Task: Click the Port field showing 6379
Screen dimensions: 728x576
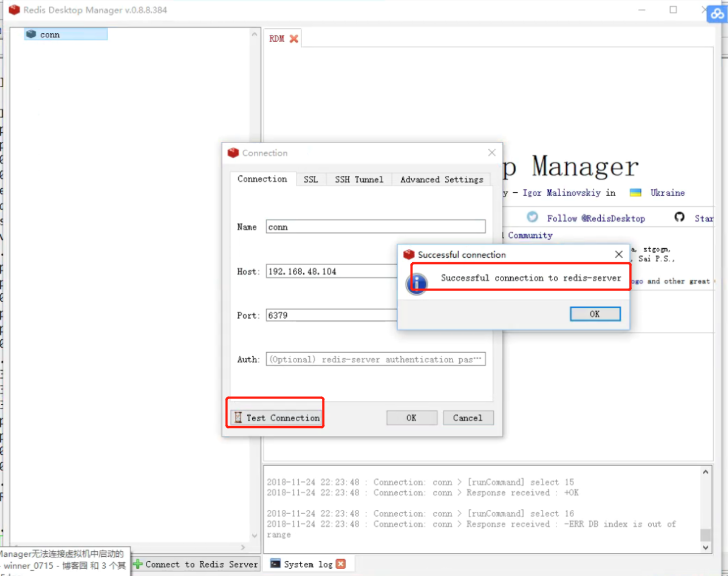Action: [x=332, y=315]
